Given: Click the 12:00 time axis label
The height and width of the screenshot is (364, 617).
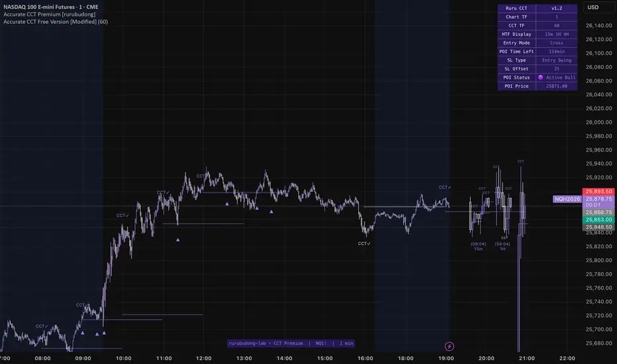Looking at the screenshot, I should [203, 358].
